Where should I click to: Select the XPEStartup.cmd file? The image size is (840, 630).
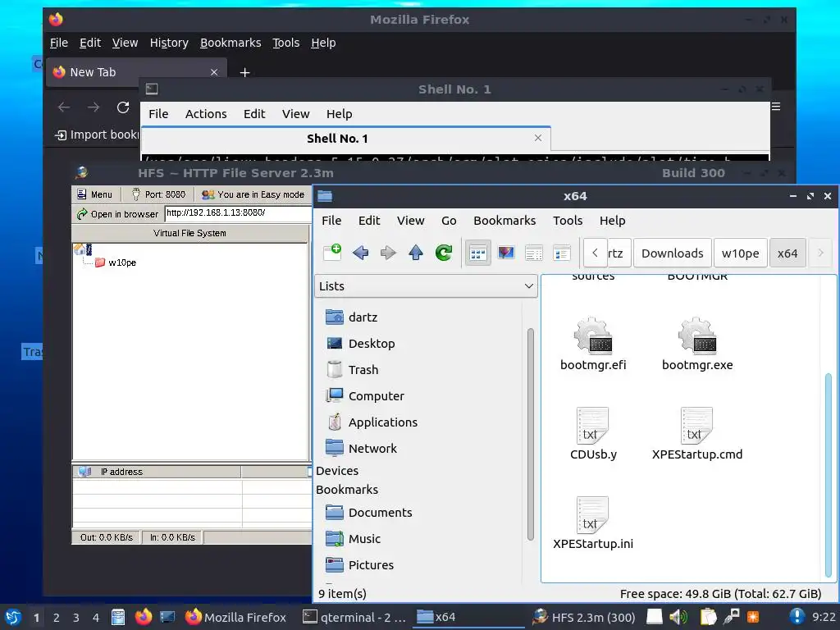tap(697, 433)
